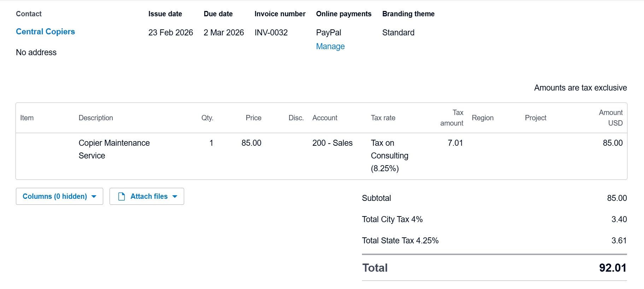The image size is (644, 289).
Task: Open the Central Copiers contact link
Action: 45,31
